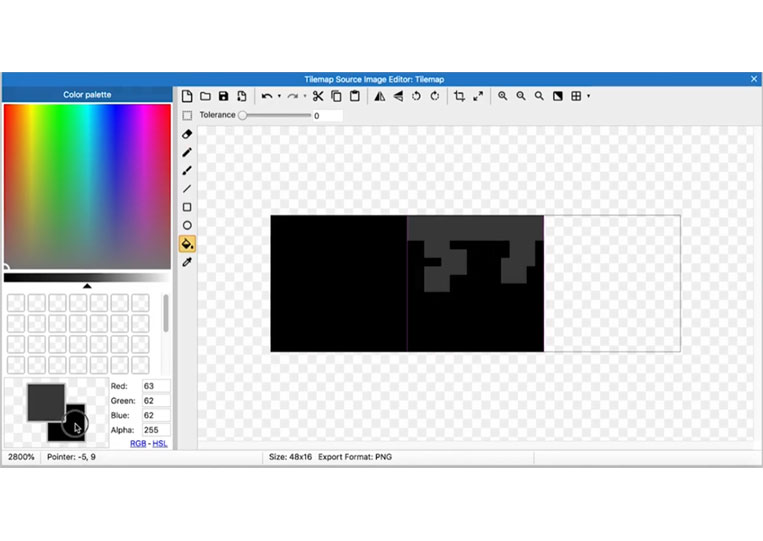This screenshot has width=763, height=541.
Task: Click the 2800% zoom status text
Action: (21, 457)
